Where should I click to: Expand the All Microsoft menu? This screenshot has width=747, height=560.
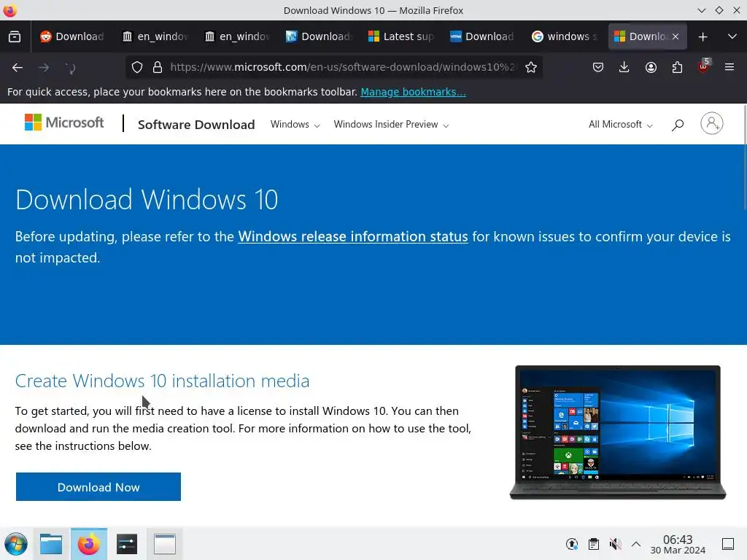click(x=621, y=125)
